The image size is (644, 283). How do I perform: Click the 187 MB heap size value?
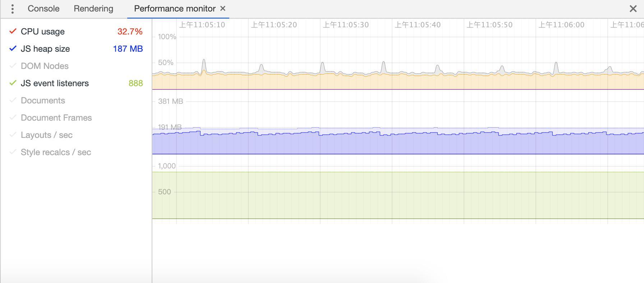click(128, 49)
